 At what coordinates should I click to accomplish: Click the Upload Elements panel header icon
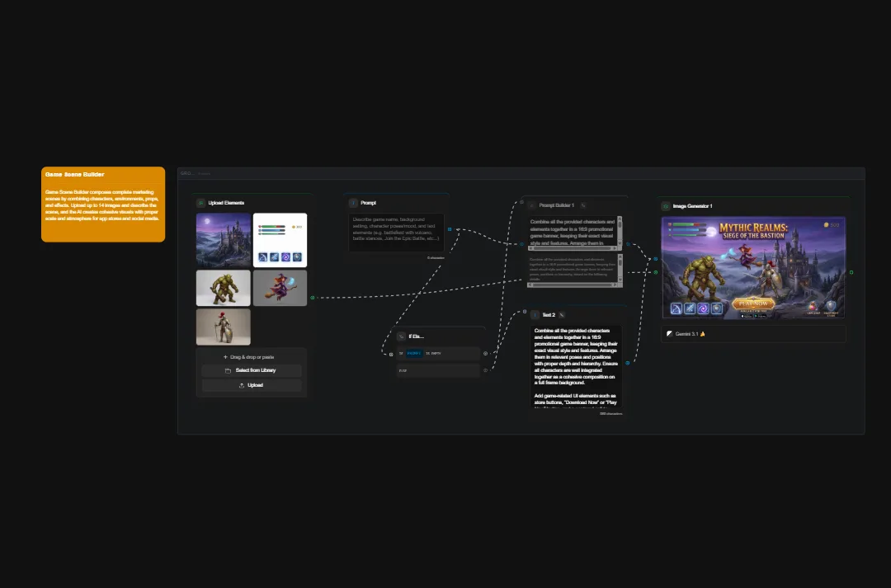click(201, 203)
